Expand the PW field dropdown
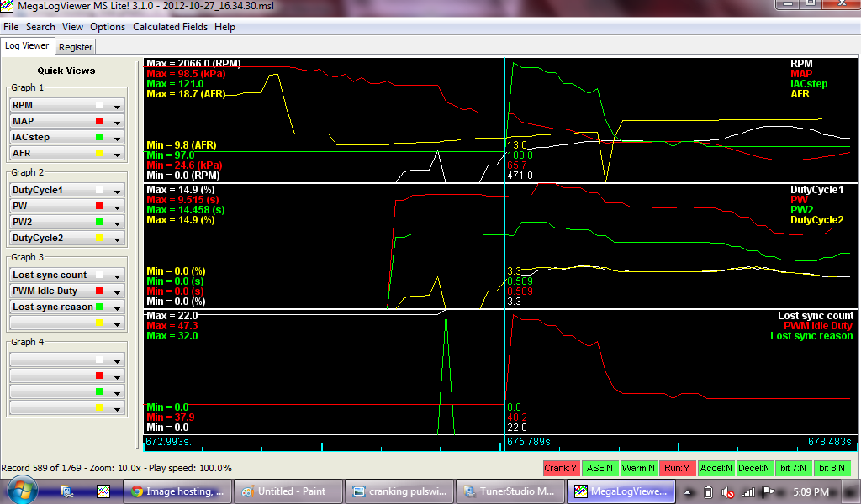Viewport: 861px width, 504px height. pyautogui.click(x=117, y=207)
